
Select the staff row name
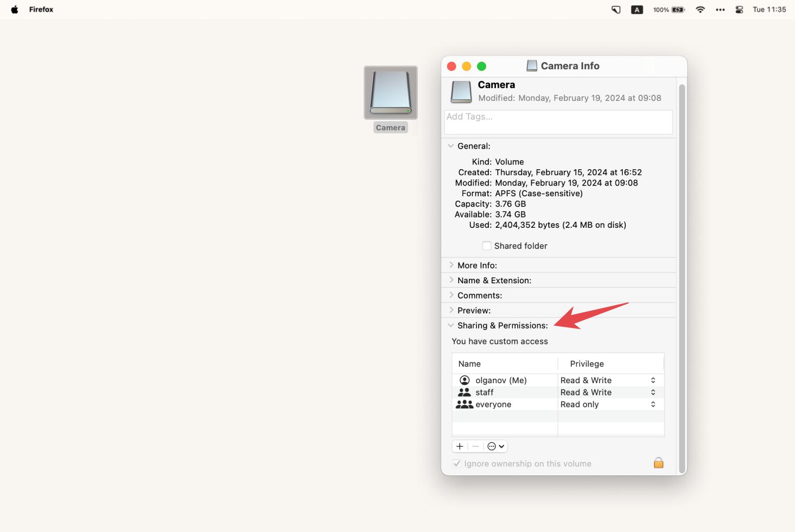click(484, 392)
